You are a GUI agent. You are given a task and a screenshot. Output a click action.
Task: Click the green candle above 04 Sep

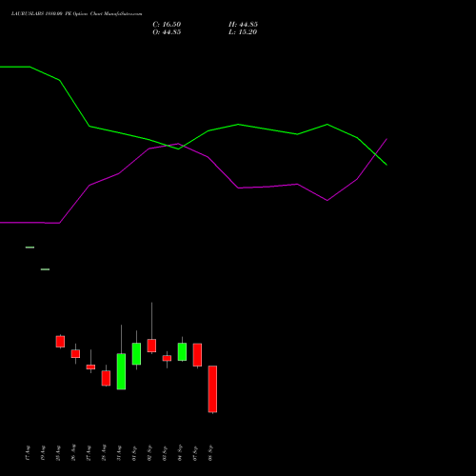(182, 351)
